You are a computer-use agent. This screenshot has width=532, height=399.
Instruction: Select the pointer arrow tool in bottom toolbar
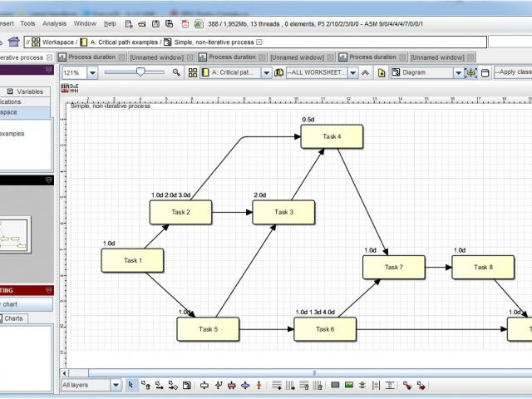click(131, 385)
